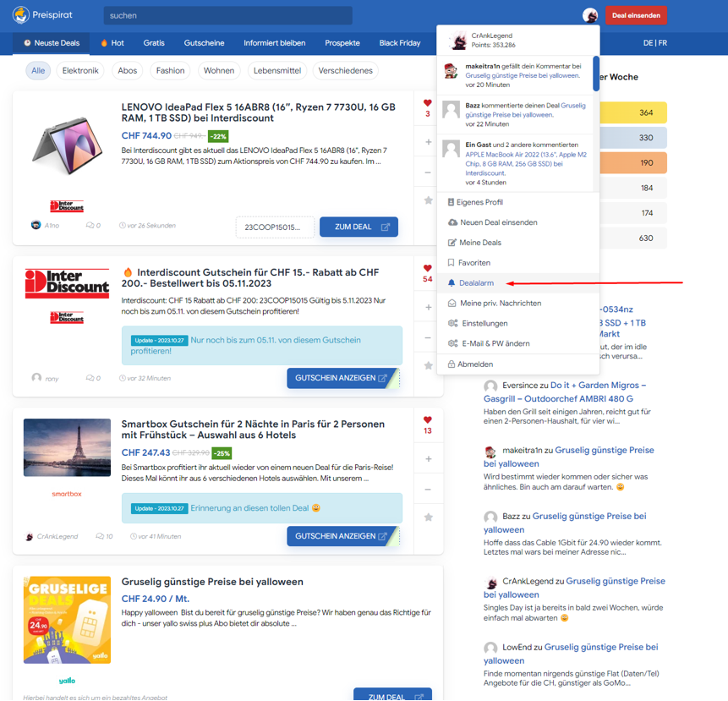Filter deals by Abos
728x701 pixels.
click(127, 70)
